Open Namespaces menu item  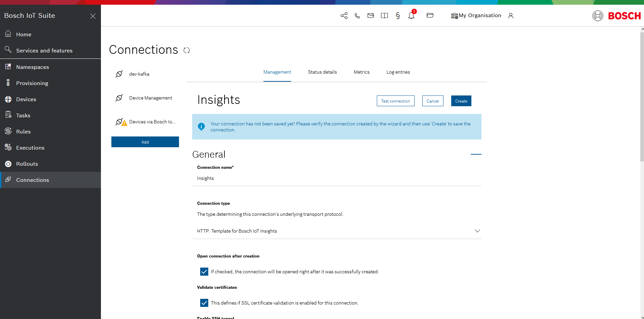(x=50, y=67)
